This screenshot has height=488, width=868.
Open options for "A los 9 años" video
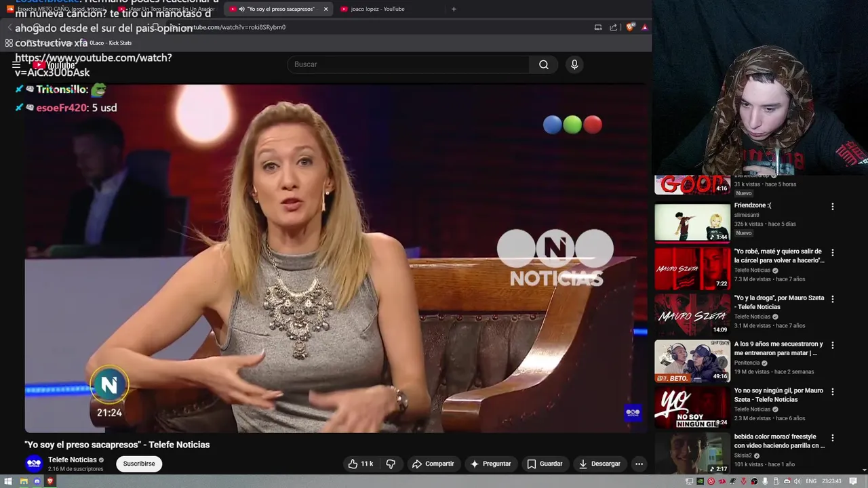832,346
